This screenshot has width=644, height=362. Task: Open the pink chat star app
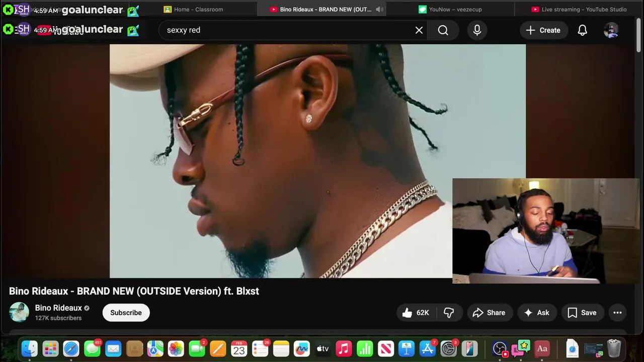[x=521, y=348]
